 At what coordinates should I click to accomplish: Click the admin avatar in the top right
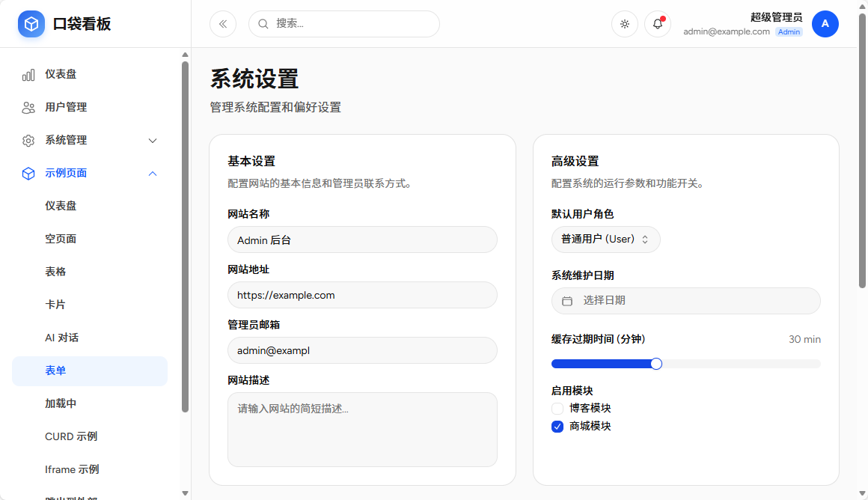[x=825, y=23]
